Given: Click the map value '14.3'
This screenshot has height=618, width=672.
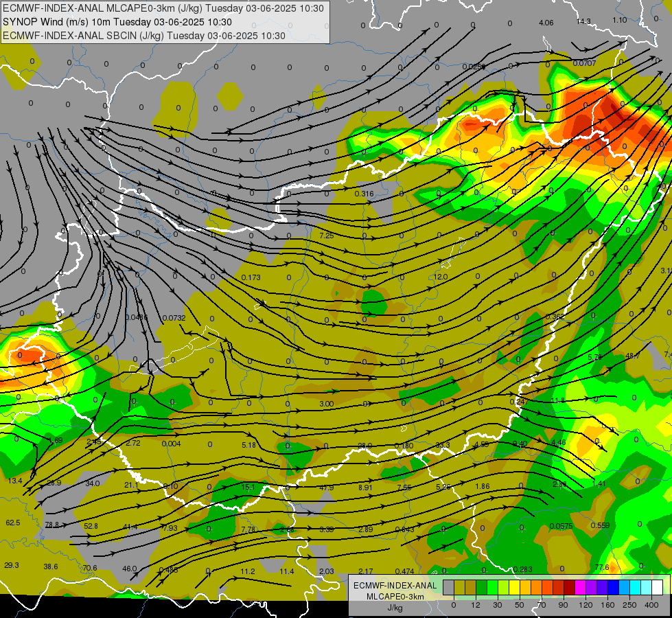Looking at the screenshot, I should tap(583, 21).
